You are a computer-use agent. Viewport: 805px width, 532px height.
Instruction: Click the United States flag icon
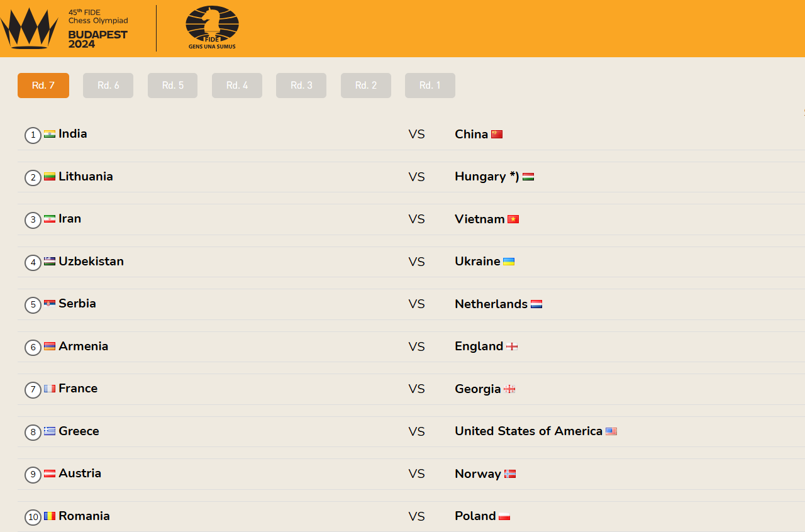(x=611, y=431)
